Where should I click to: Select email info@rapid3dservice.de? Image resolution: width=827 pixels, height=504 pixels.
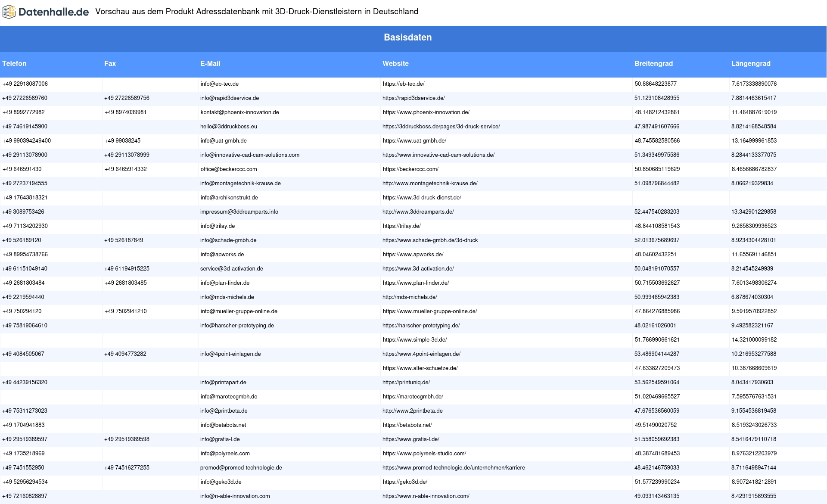point(230,98)
